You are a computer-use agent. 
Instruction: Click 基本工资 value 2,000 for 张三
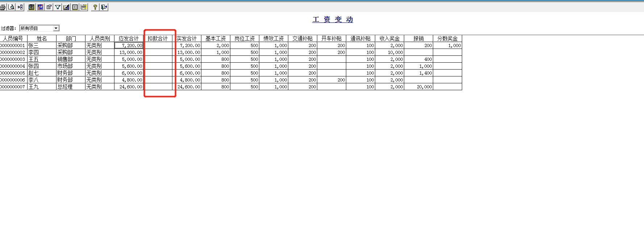click(x=216, y=45)
